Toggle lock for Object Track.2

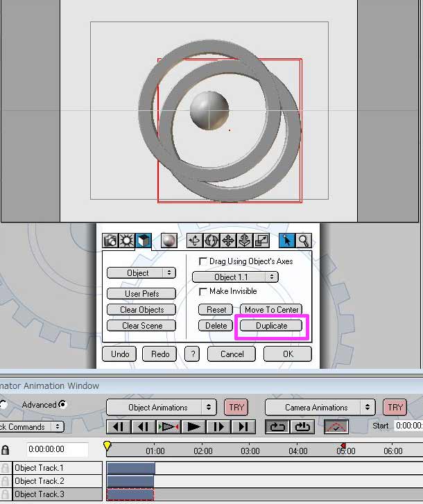5,481
